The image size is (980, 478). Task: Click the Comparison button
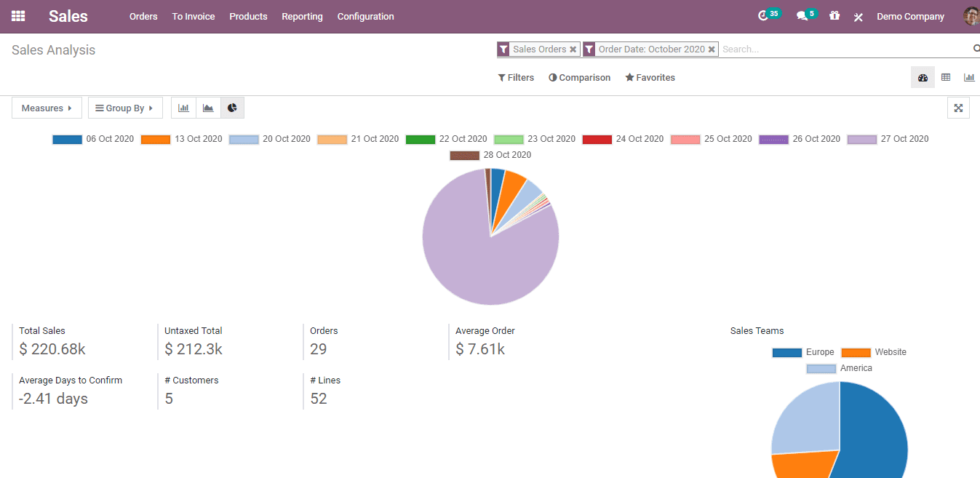579,78
